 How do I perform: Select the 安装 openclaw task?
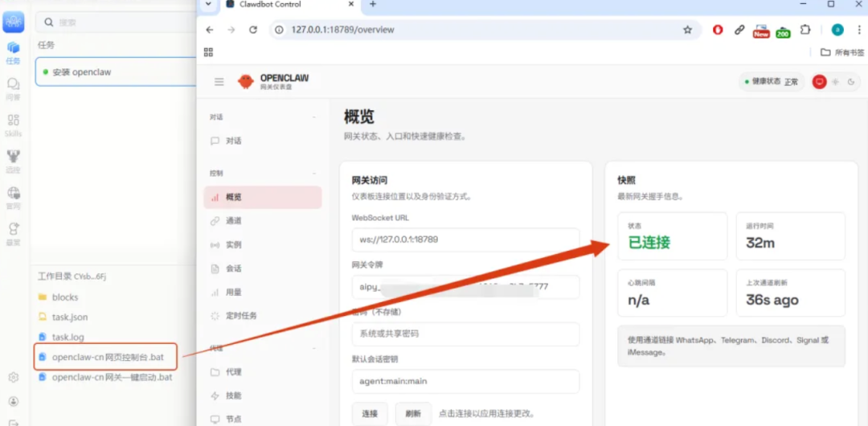point(117,72)
